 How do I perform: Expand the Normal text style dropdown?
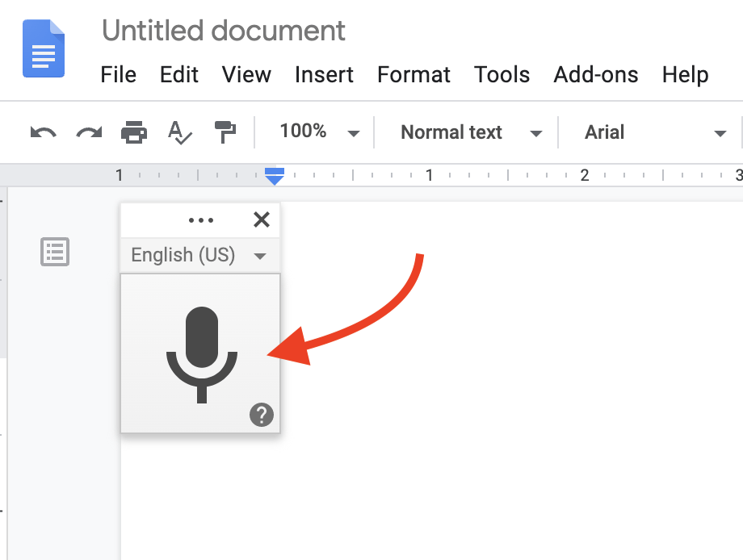pyautogui.click(x=470, y=132)
